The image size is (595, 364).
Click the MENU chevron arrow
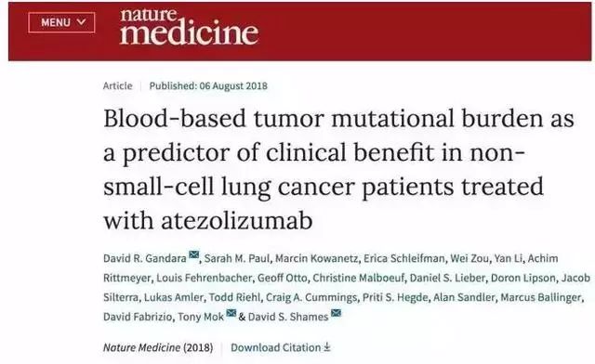click(x=81, y=22)
